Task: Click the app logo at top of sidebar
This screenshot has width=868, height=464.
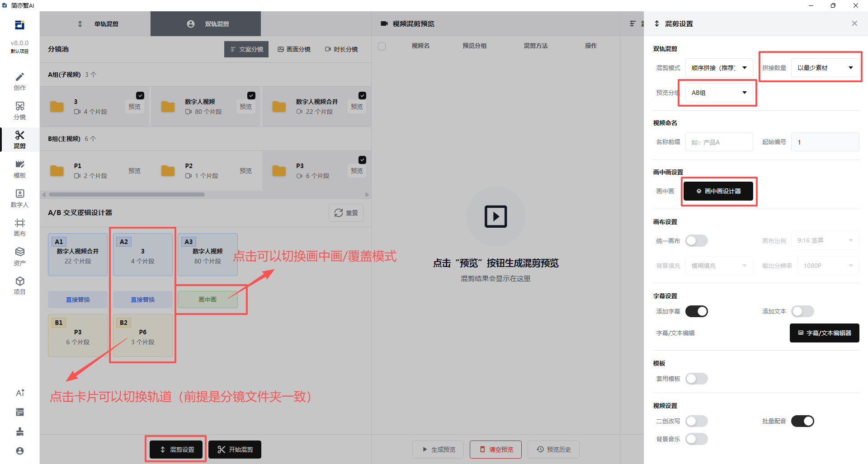Action: click(x=19, y=25)
